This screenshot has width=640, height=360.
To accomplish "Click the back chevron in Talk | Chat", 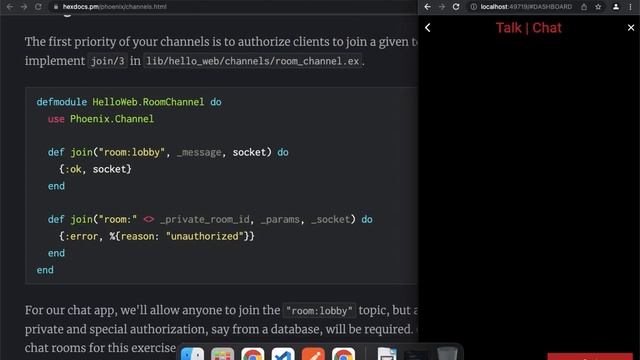I will 428,28.
